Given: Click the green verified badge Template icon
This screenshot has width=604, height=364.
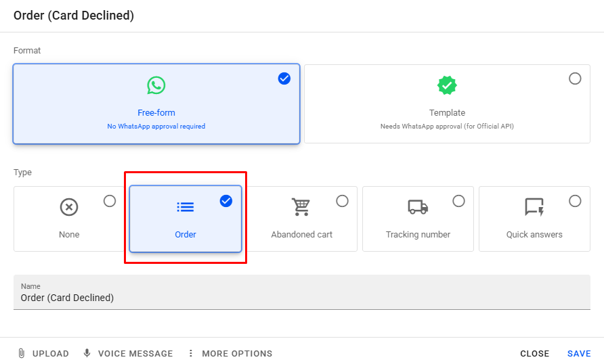Looking at the screenshot, I should [x=447, y=85].
